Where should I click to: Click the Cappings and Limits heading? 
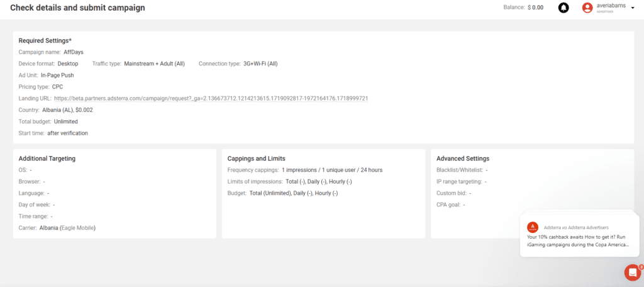[x=257, y=159]
